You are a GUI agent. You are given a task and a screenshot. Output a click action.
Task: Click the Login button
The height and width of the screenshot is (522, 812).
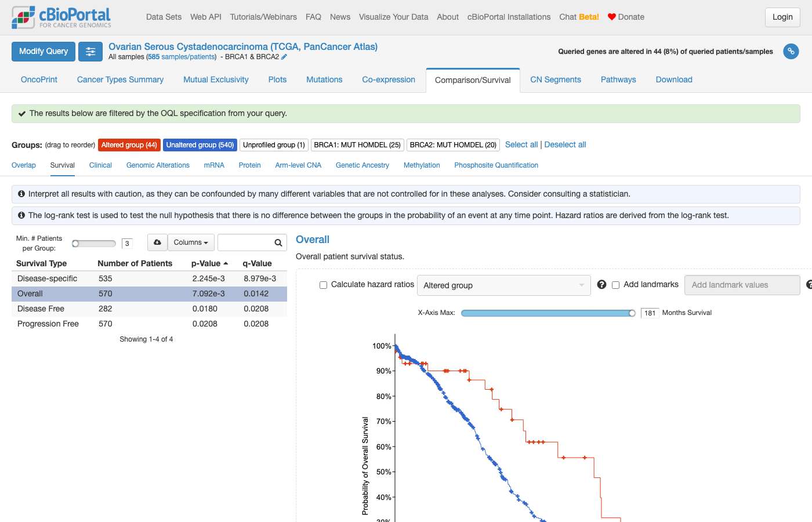pos(782,17)
